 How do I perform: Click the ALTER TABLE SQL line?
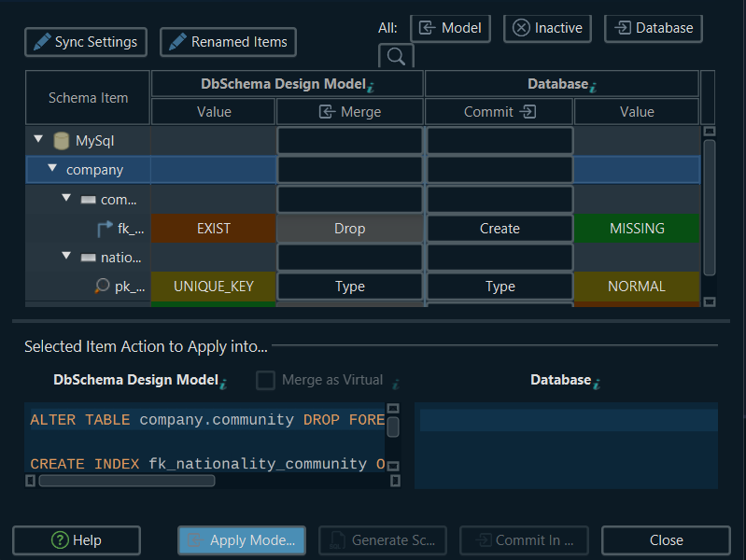(x=207, y=420)
